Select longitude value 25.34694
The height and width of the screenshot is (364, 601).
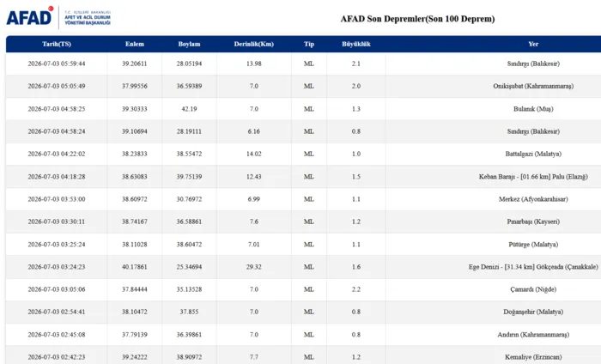189,267
